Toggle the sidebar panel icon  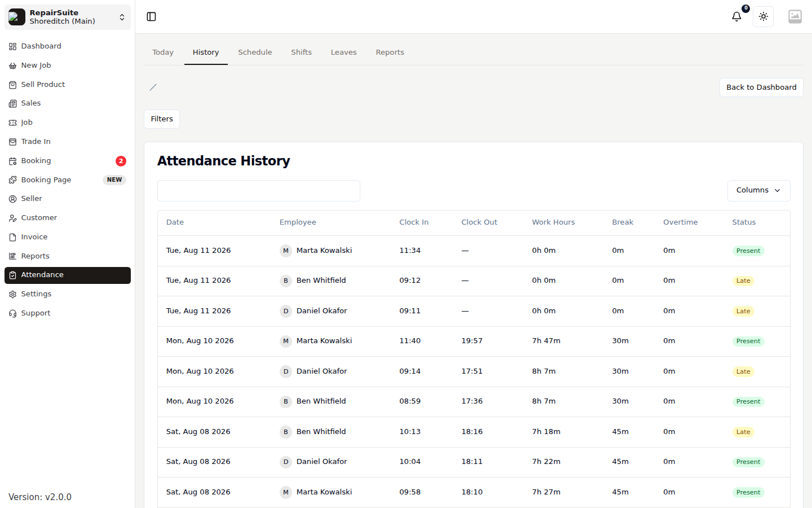pyautogui.click(x=151, y=16)
